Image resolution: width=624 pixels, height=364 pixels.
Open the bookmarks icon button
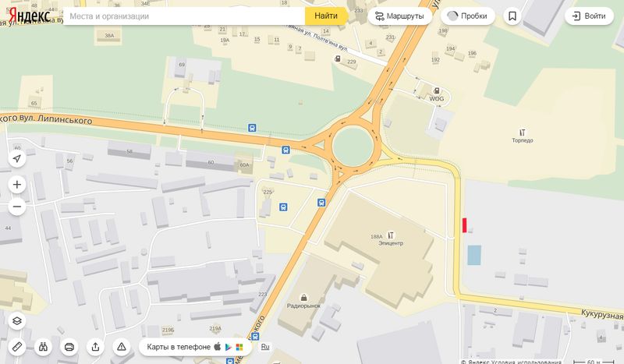pyautogui.click(x=512, y=16)
